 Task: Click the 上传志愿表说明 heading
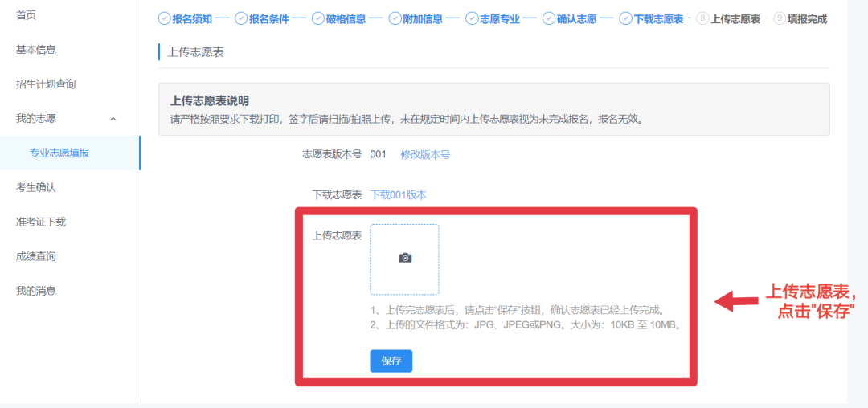click(x=209, y=100)
